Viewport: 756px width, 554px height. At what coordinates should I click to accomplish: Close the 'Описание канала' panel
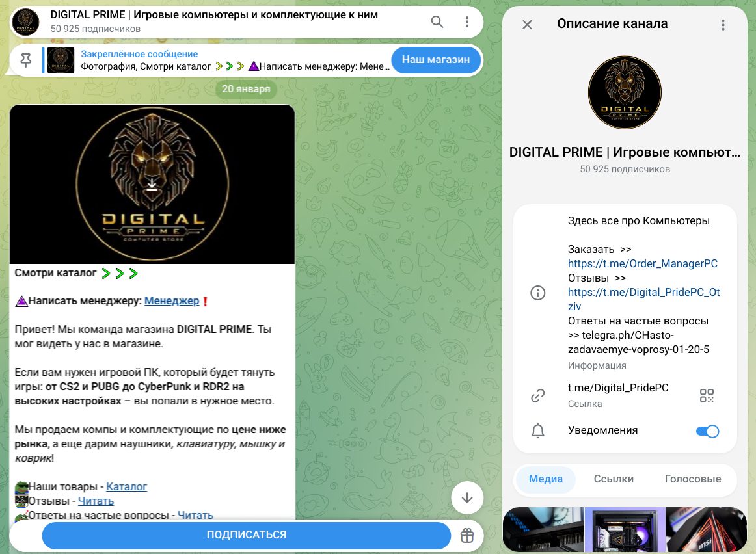click(x=527, y=25)
